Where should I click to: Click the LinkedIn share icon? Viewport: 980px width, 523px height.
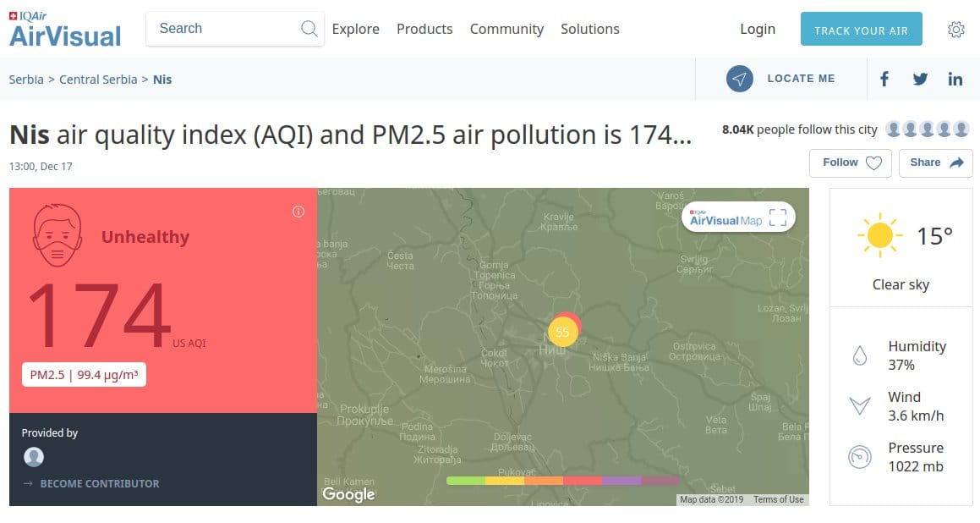[955, 79]
